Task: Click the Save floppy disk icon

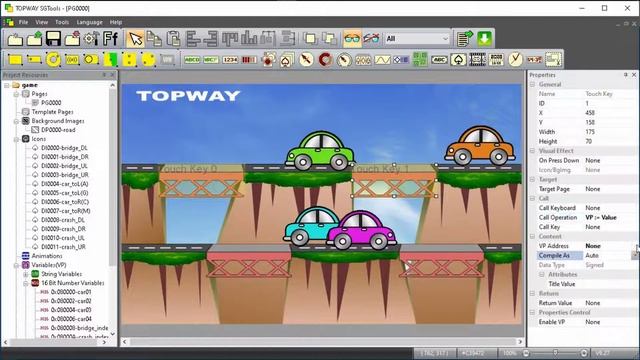Action: pos(53,39)
